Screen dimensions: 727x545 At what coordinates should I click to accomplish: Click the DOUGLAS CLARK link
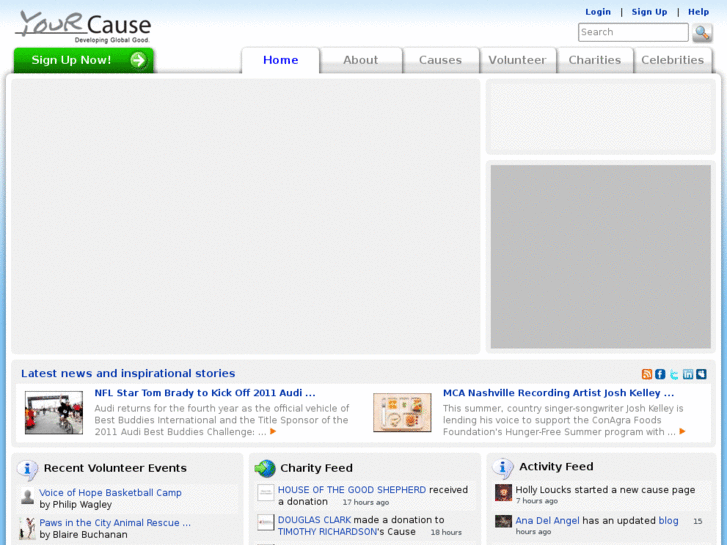point(314,520)
